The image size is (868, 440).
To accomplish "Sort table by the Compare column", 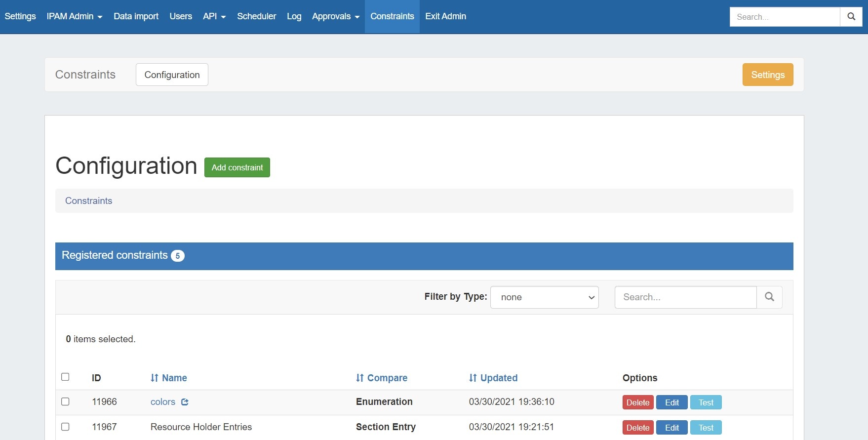I will coord(382,378).
